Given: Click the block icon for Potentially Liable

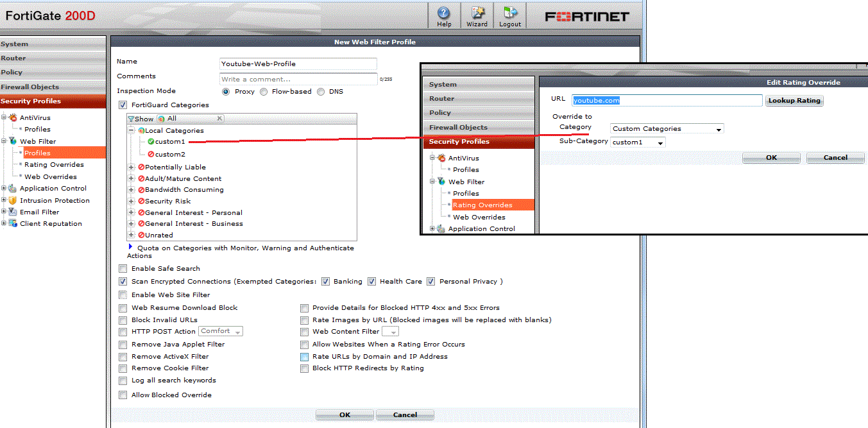Looking at the screenshot, I should (x=140, y=167).
